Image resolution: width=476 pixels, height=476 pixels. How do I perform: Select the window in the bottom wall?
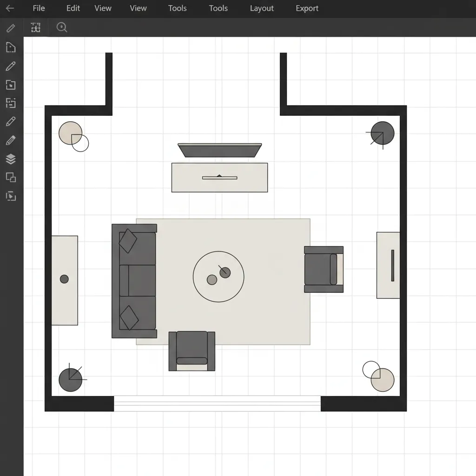[x=218, y=403]
